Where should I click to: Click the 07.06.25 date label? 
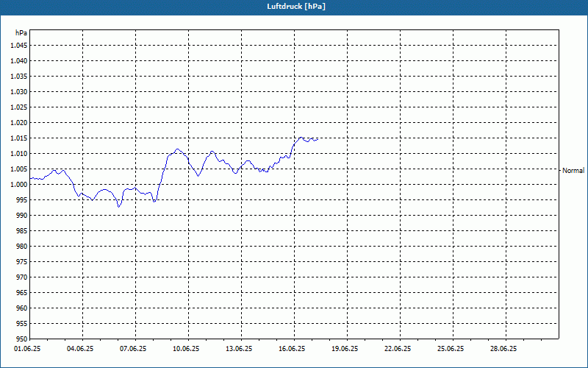click(133, 349)
